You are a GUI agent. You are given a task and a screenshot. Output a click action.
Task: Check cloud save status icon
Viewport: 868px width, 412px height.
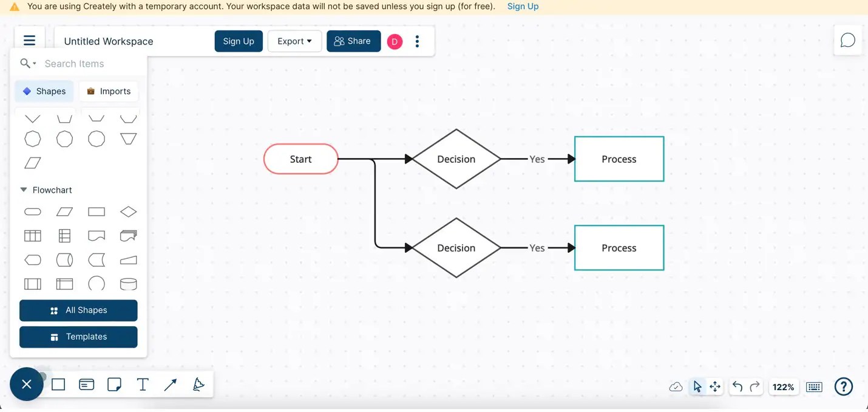tap(676, 386)
